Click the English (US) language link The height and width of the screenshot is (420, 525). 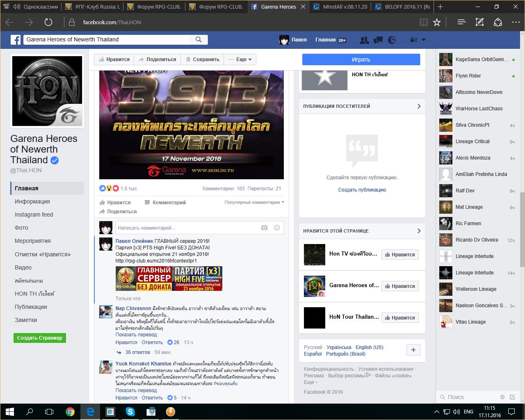pyautogui.click(x=370, y=347)
